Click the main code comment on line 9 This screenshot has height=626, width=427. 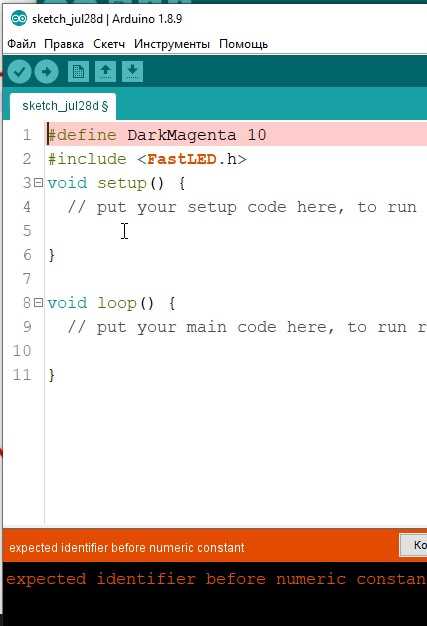247,327
